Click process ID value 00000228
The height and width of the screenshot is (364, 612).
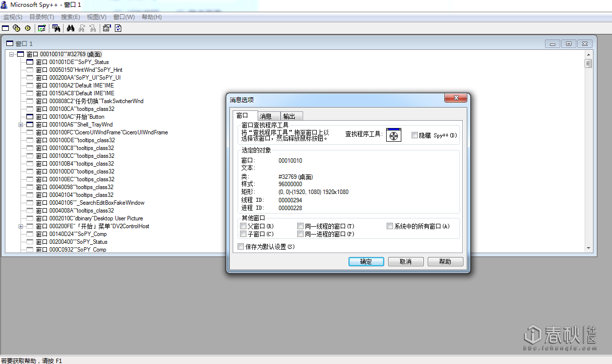[x=290, y=208]
